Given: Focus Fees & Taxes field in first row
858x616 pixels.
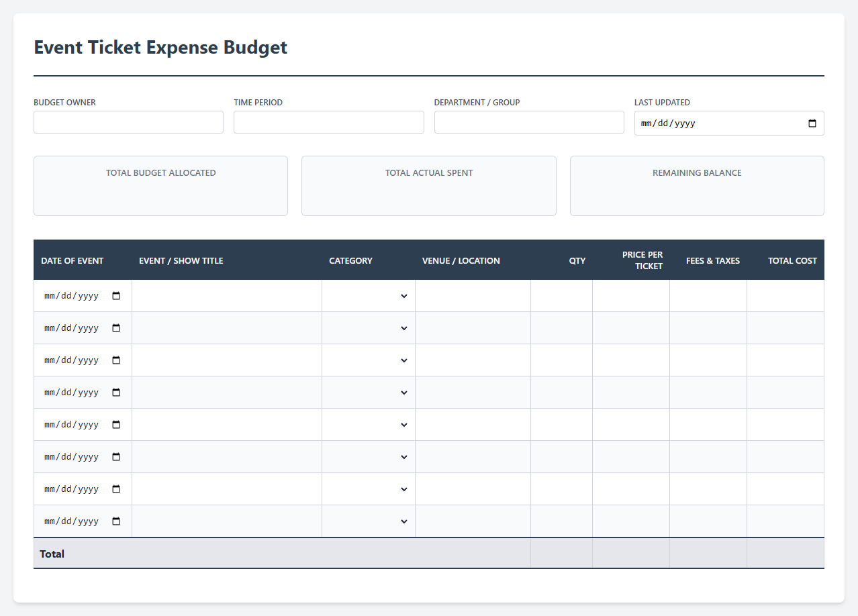Looking at the screenshot, I should tap(708, 296).
